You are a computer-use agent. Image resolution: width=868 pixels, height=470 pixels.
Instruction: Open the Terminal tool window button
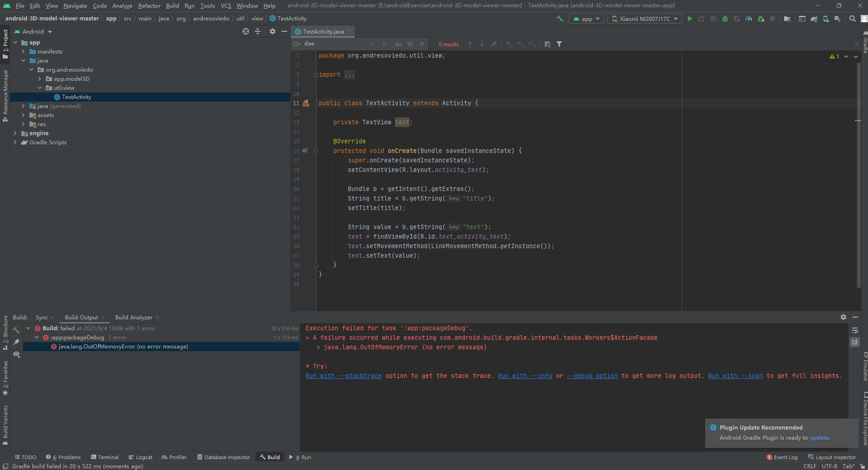pos(105,457)
